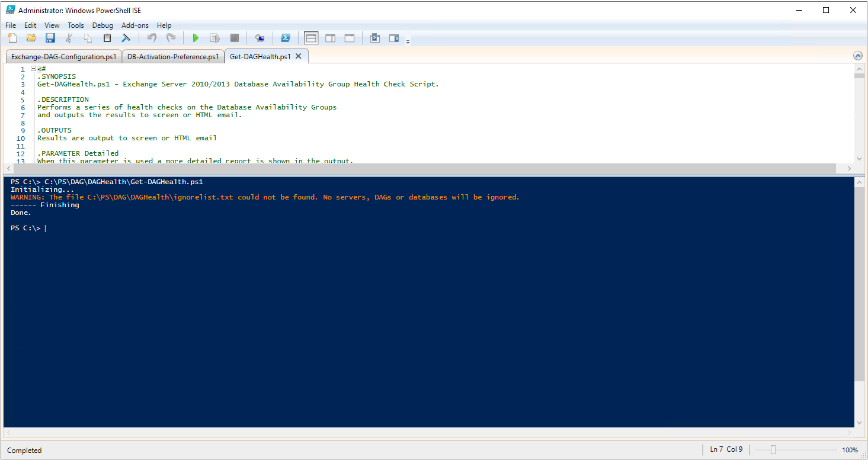Viewport: 868px width, 460px height.
Task: Open the Debug menu
Action: [x=103, y=25]
